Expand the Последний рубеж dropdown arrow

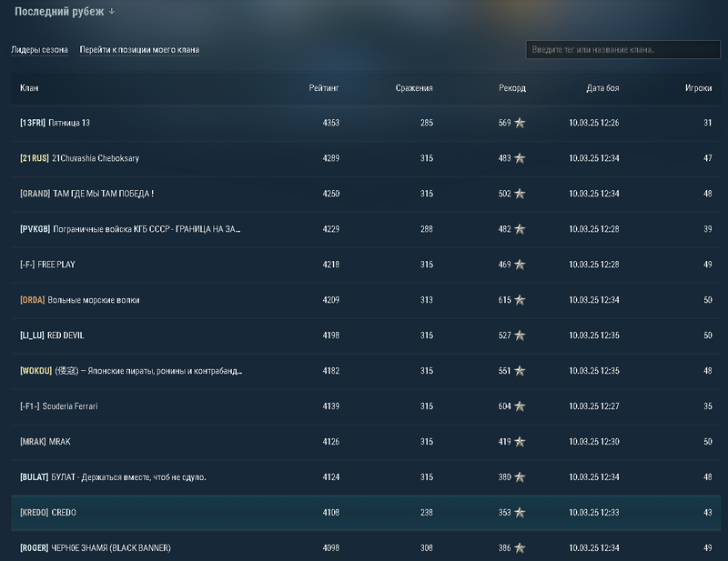coord(111,12)
